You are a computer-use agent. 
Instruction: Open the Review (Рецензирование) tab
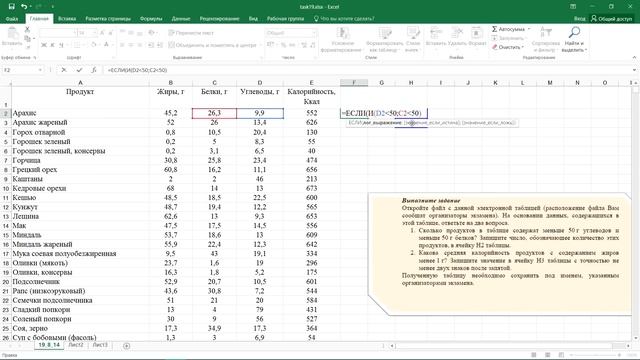pos(219,19)
